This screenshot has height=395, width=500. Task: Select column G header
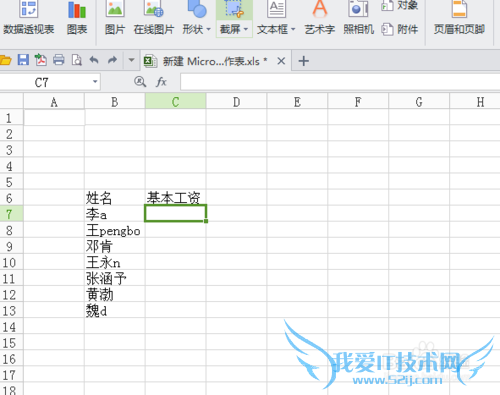point(419,101)
